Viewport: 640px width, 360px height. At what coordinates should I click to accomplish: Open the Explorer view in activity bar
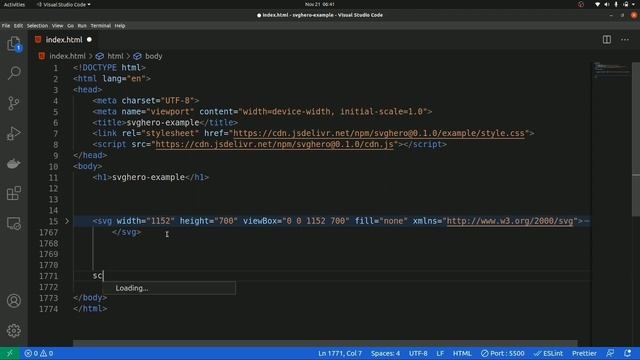coord(14,44)
